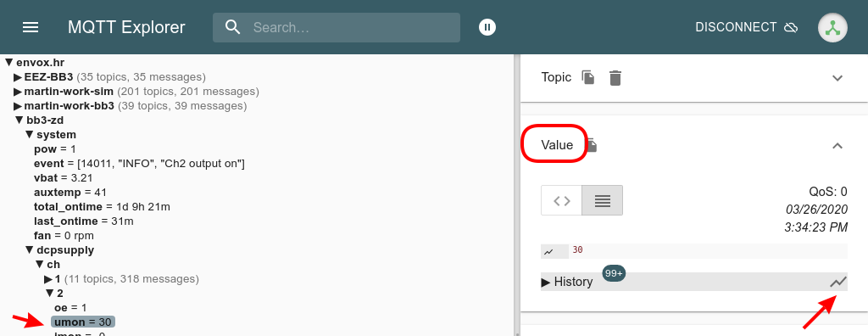
Task: Expand the martin-work-sim topic node
Action: (x=19, y=91)
